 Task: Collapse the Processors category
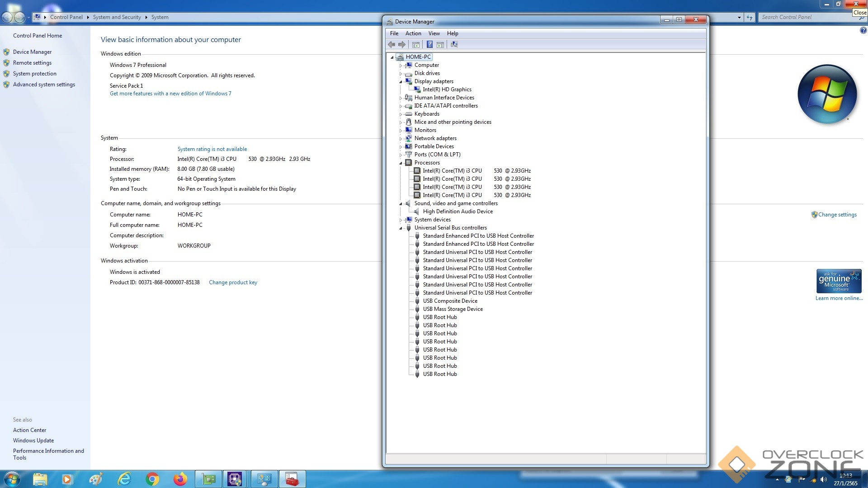[401, 163]
